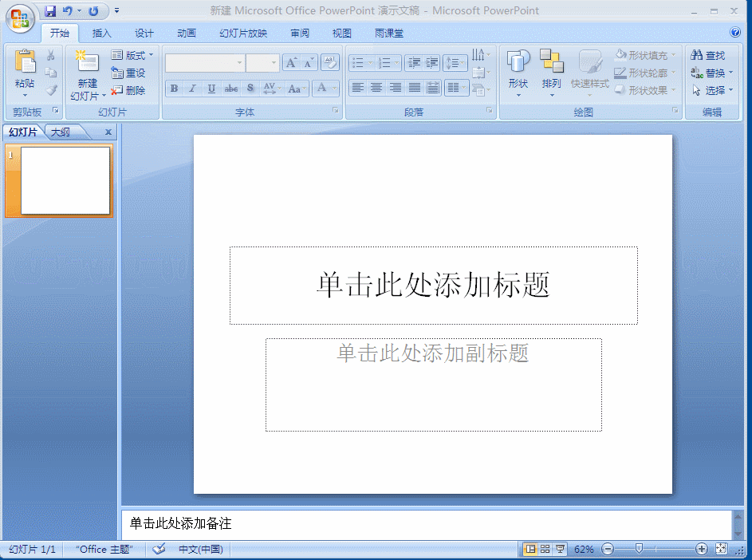Image resolution: width=752 pixels, height=560 pixels.
Task: Switch to the Insert (插入) ribbon tab
Action: tap(100, 33)
